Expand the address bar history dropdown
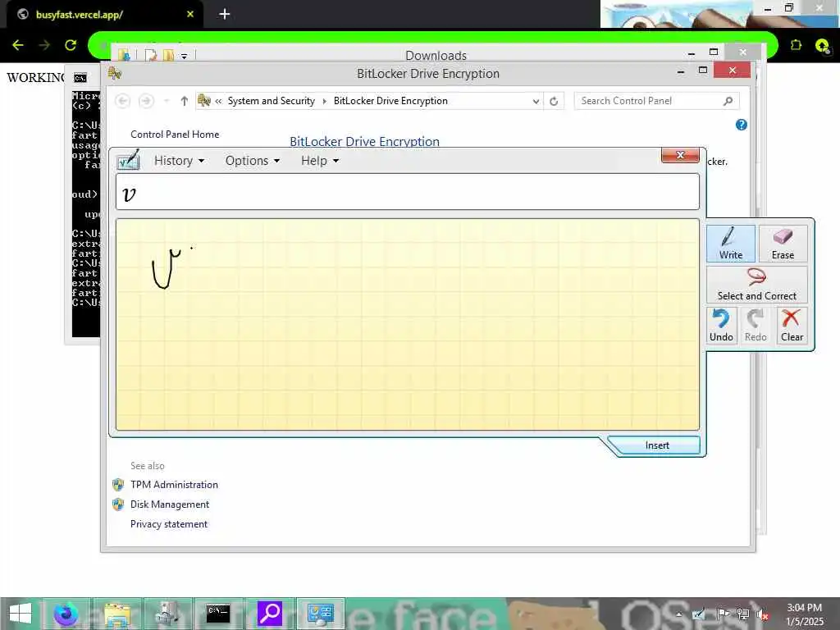Image resolution: width=840 pixels, height=630 pixels. tap(536, 101)
